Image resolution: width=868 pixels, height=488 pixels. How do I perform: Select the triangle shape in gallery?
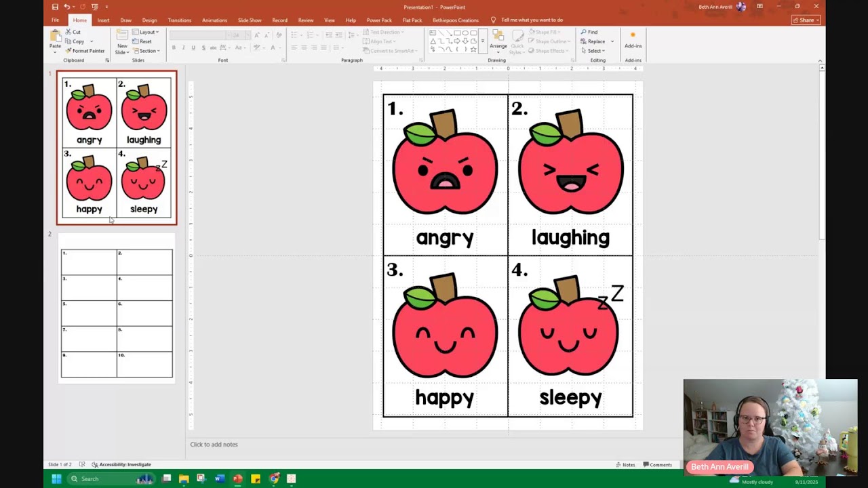(x=433, y=41)
